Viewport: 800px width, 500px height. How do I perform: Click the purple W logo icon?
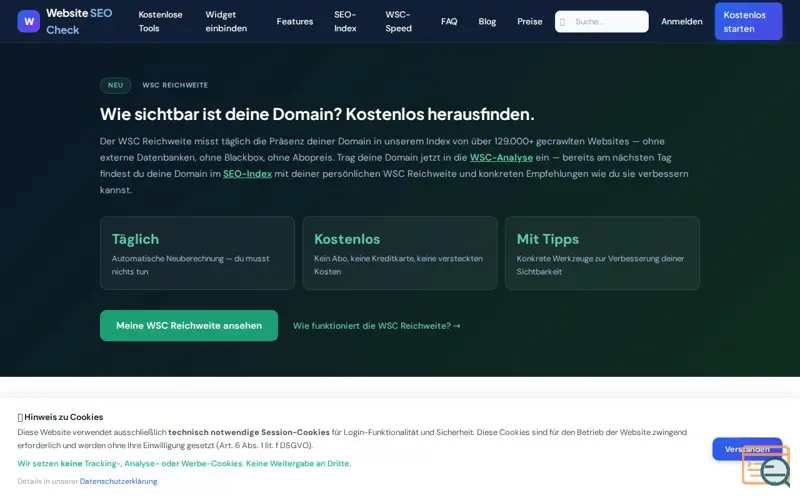point(29,21)
